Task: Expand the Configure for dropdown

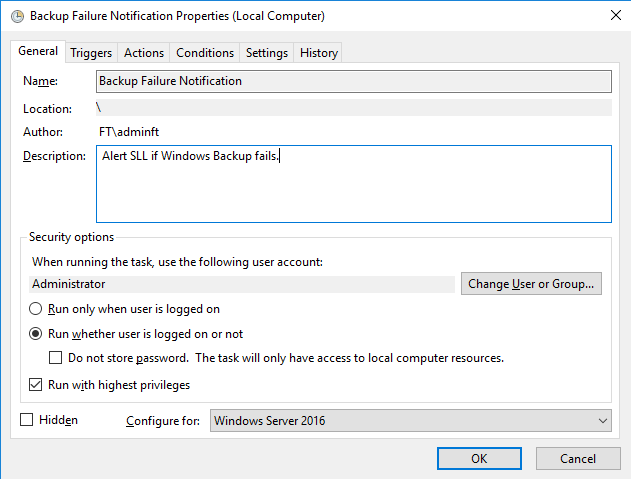Action: (411, 421)
